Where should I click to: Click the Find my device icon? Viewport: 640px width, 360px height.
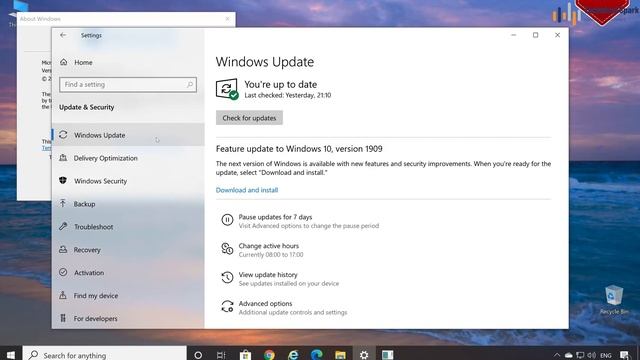pyautogui.click(x=63, y=295)
